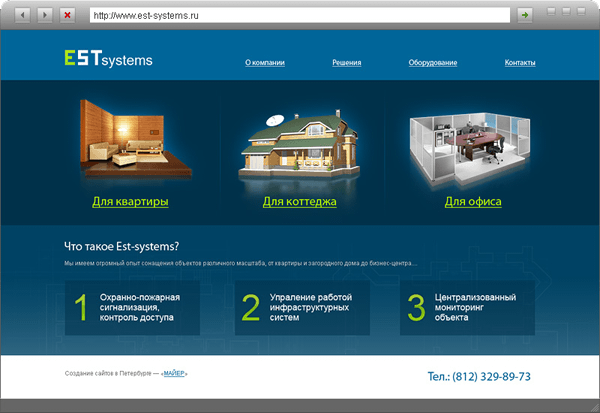Follow the 'Для квартиры' link
The image size is (600, 413).
pos(130,202)
